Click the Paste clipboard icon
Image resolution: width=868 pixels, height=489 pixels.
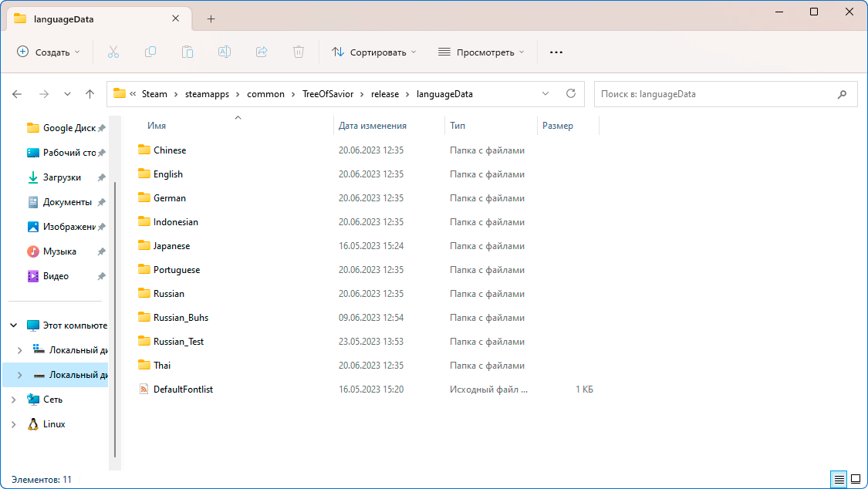(187, 52)
